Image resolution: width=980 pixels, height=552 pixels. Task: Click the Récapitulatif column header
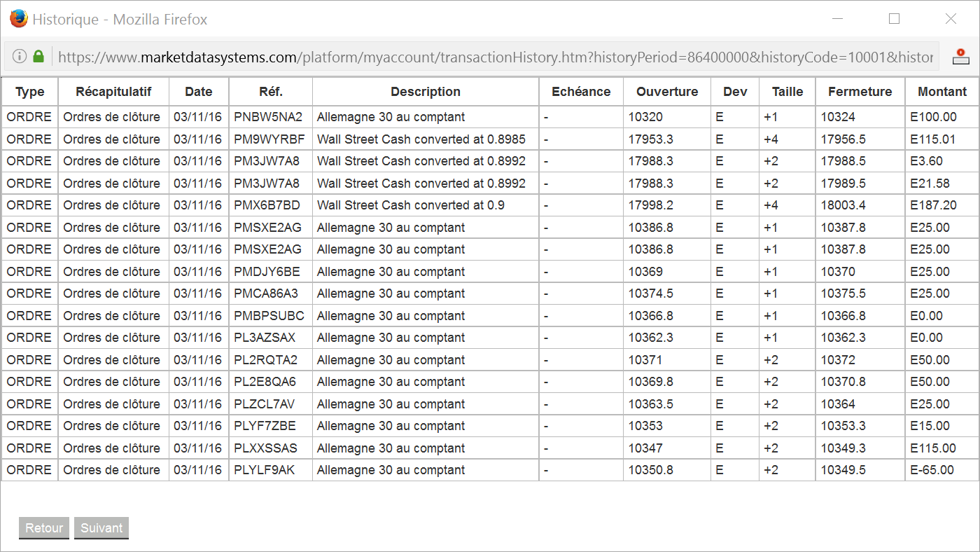(x=113, y=92)
